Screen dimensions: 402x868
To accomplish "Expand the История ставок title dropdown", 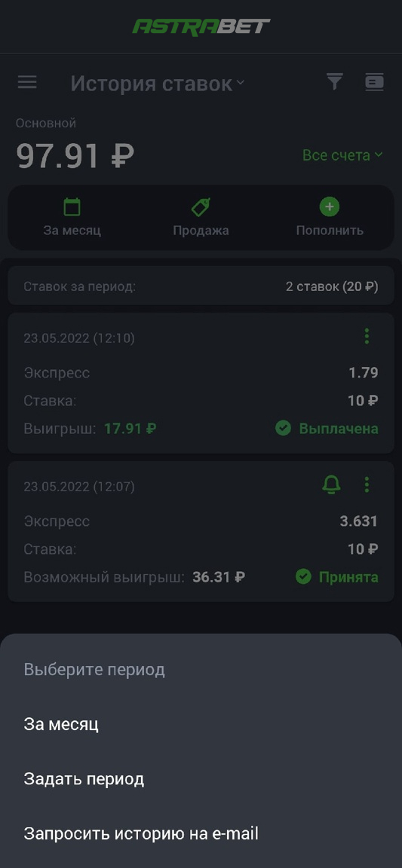I will (158, 84).
